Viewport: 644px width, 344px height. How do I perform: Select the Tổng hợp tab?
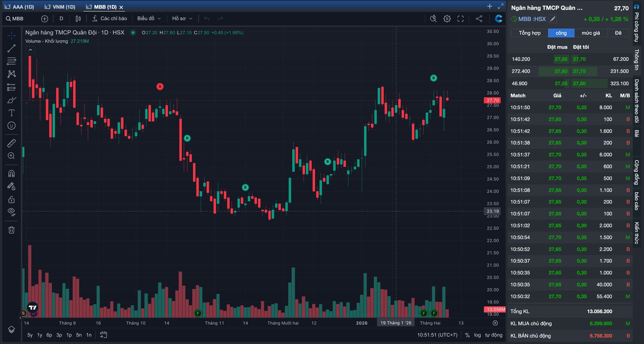pyautogui.click(x=530, y=33)
